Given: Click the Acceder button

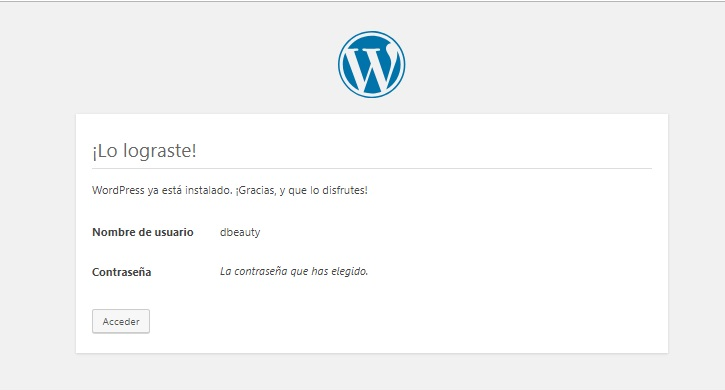Looking at the screenshot, I should click(x=121, y=322).
